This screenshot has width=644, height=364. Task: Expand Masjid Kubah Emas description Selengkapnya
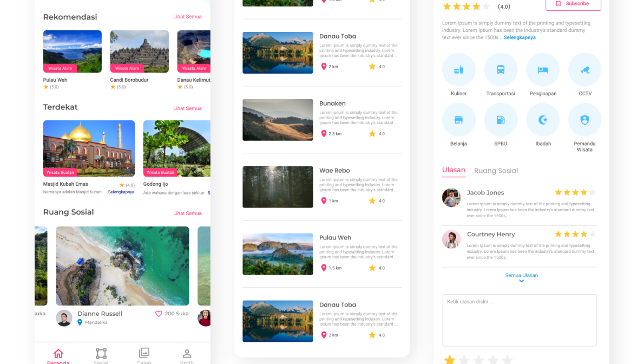(x=121, y=192)
